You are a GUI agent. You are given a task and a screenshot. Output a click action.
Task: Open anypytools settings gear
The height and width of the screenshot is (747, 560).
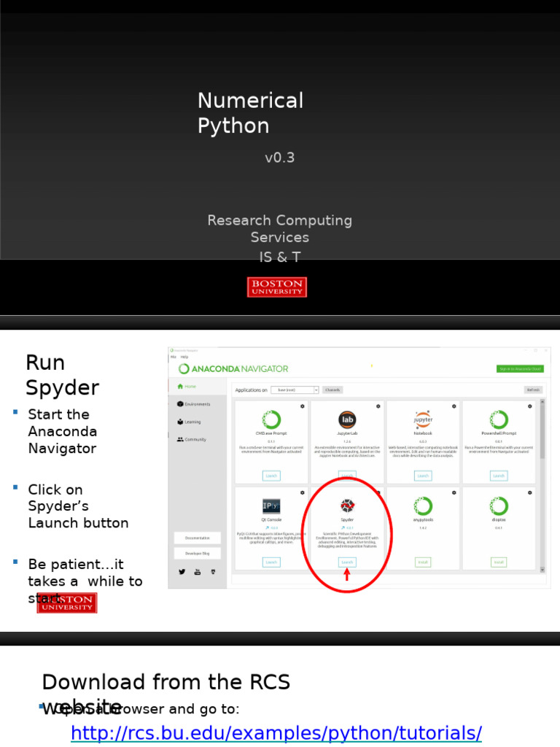(454, 492)
